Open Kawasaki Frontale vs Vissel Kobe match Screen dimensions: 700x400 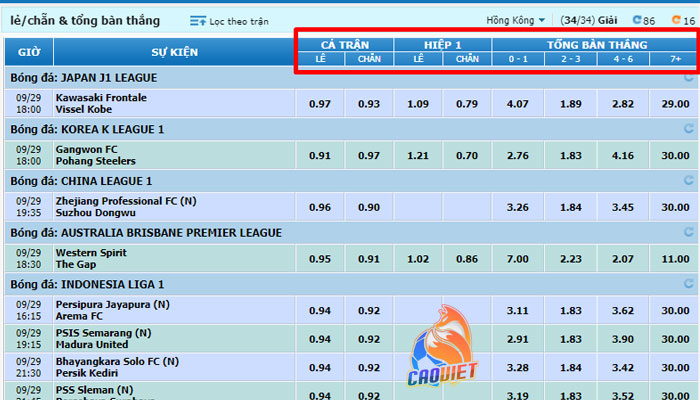pyautogui.click(x=101, y=104)
